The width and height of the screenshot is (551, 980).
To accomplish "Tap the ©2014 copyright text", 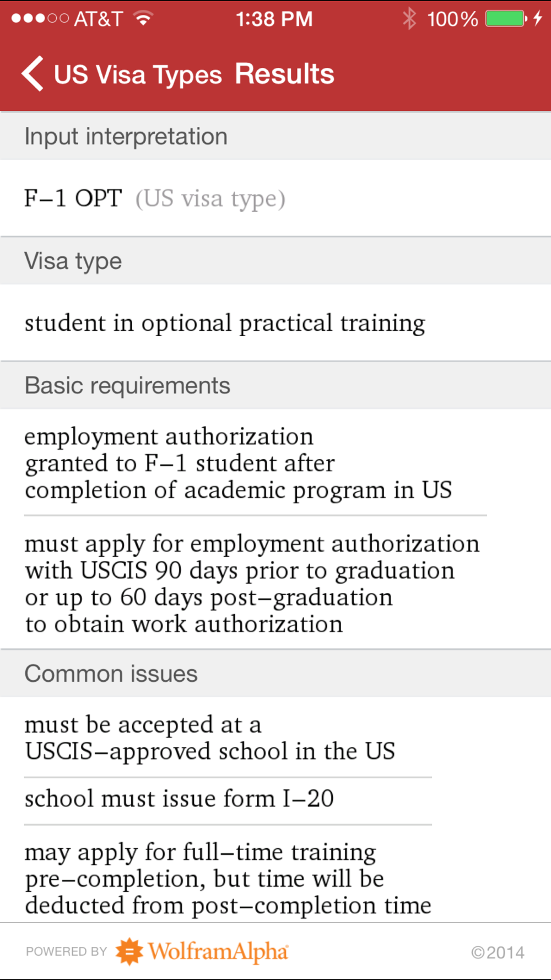I will tap(498, 952).
